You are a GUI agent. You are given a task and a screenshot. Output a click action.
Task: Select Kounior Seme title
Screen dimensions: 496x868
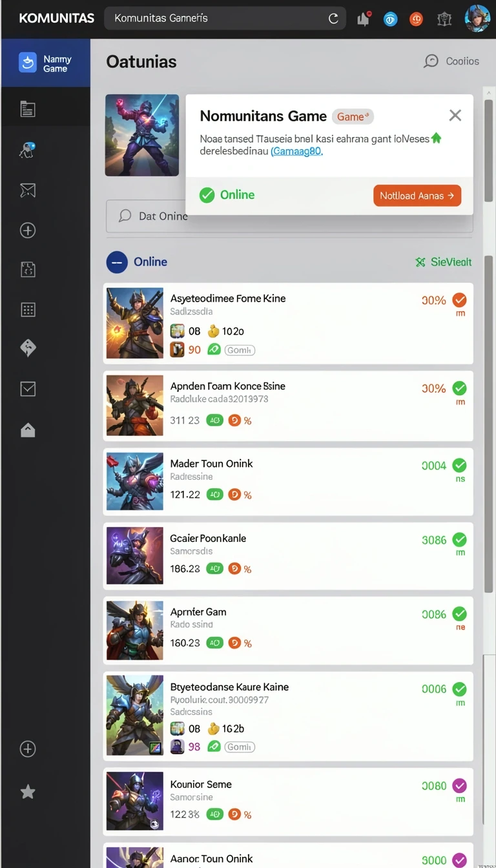201,784
